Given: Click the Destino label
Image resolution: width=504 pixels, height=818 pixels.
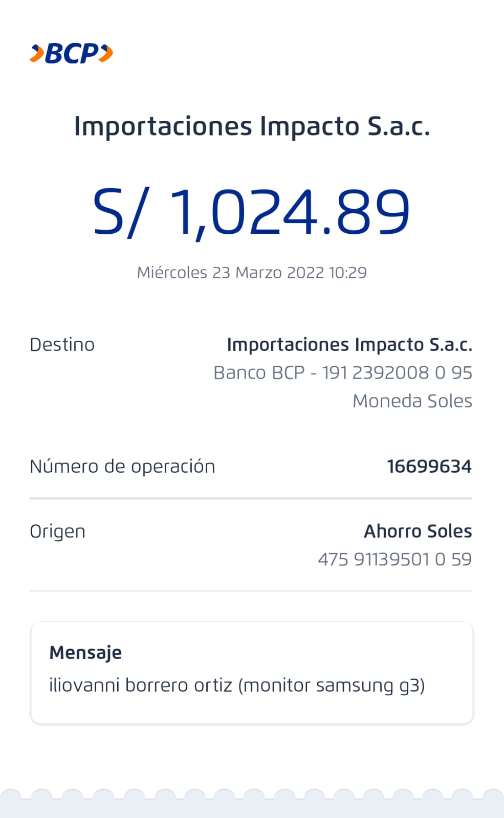Looking at the screenshot, I should pyautogui.click(x=62, y=345).
